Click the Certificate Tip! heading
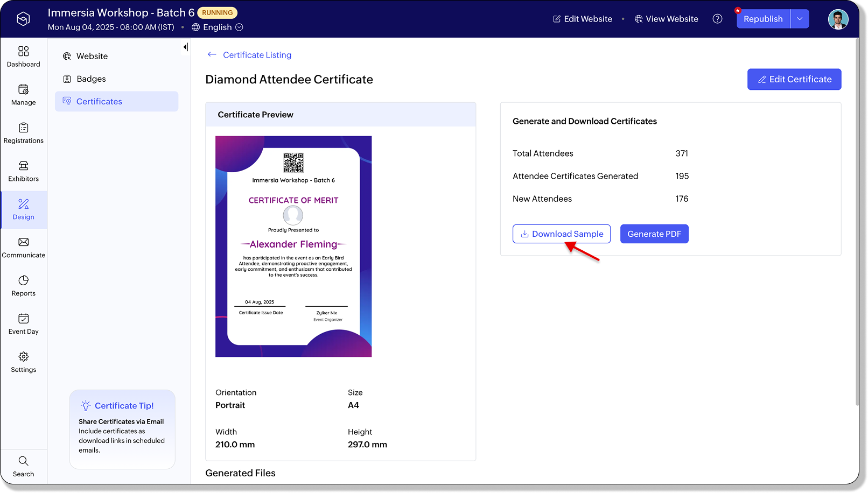The width and height of the screenshot is (868, 493). [124, 406]
